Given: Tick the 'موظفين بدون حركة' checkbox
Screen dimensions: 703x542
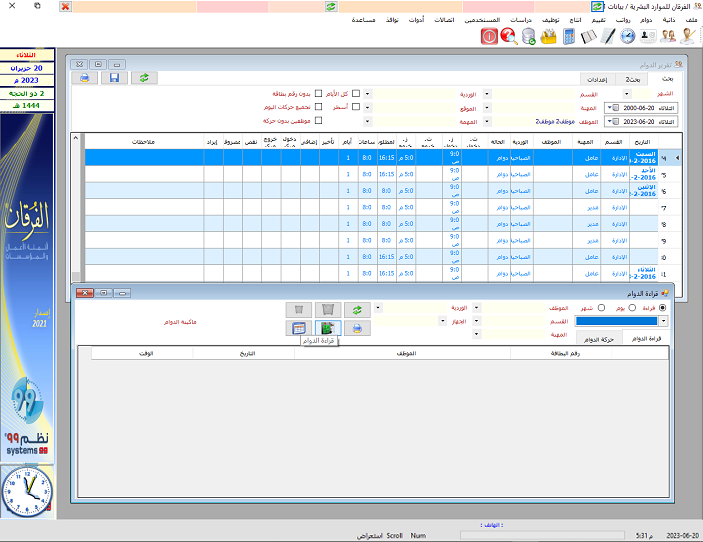Looking at the screenshot, I should click(x=319, y=120).
